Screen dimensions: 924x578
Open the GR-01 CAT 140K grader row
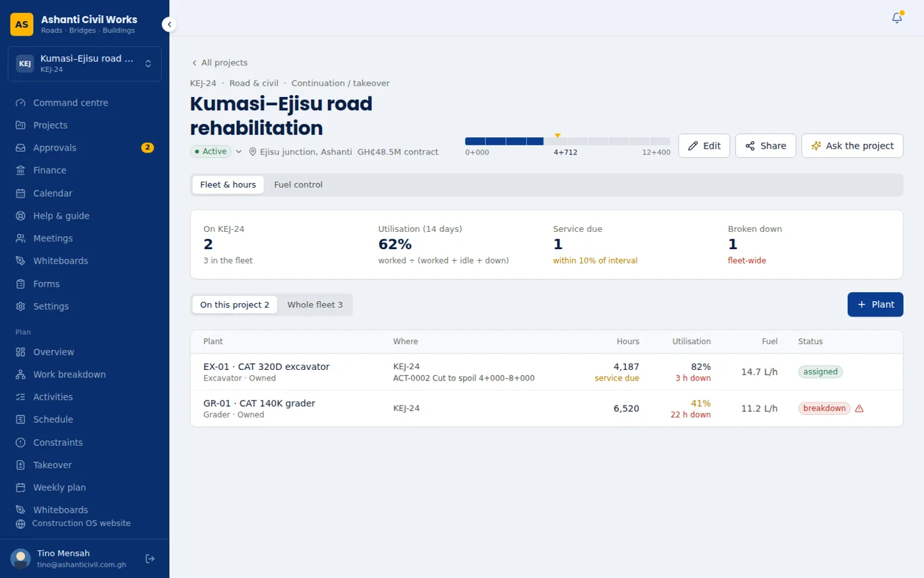coord(546,409)
